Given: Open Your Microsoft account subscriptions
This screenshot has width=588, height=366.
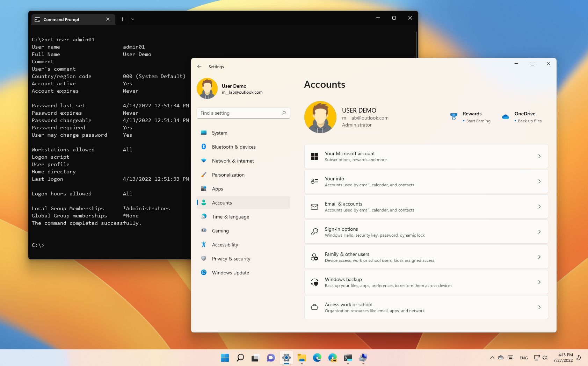Looking at the screenshot, I should 426,156.
